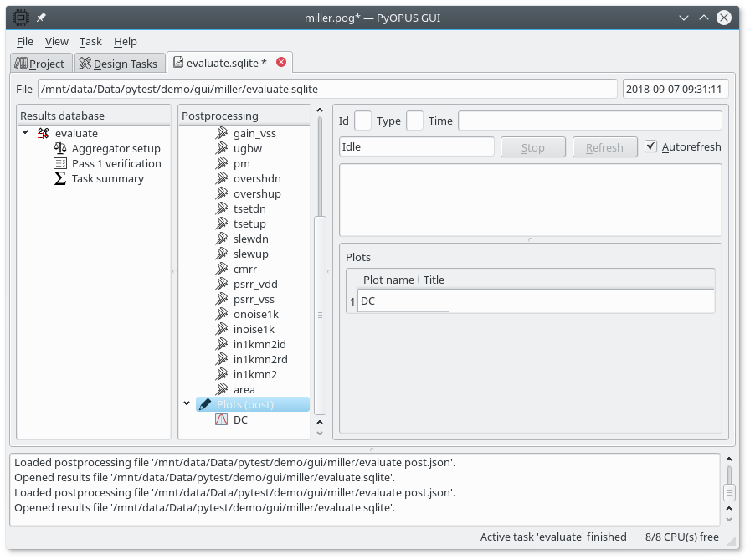Click the Postprocessing scroll down arrow
The width and height of the screenshot is (750, 560).
point(320,433)
